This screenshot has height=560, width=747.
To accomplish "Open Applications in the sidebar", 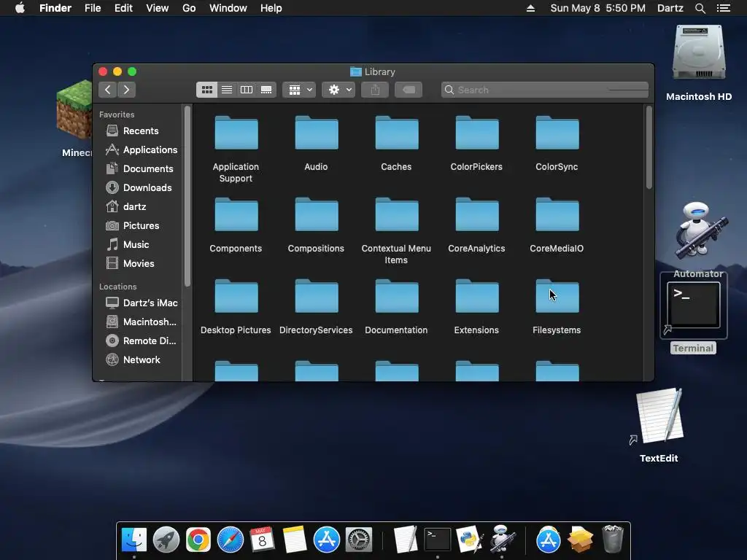I will 142,149.
